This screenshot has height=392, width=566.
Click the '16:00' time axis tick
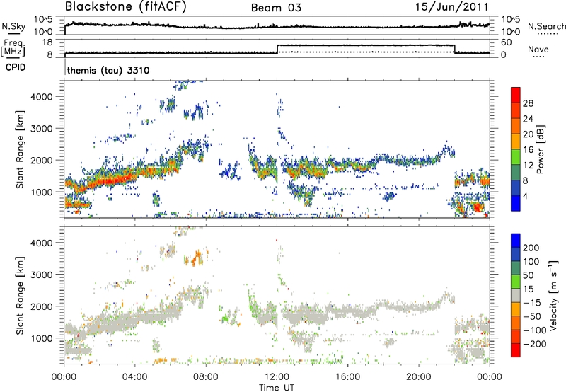[x=347, y=377]
